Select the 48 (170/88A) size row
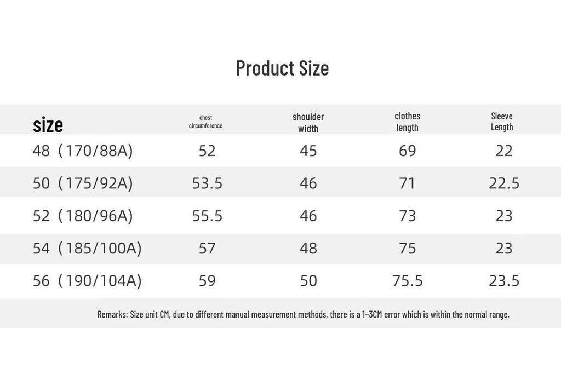 point(280,151)
